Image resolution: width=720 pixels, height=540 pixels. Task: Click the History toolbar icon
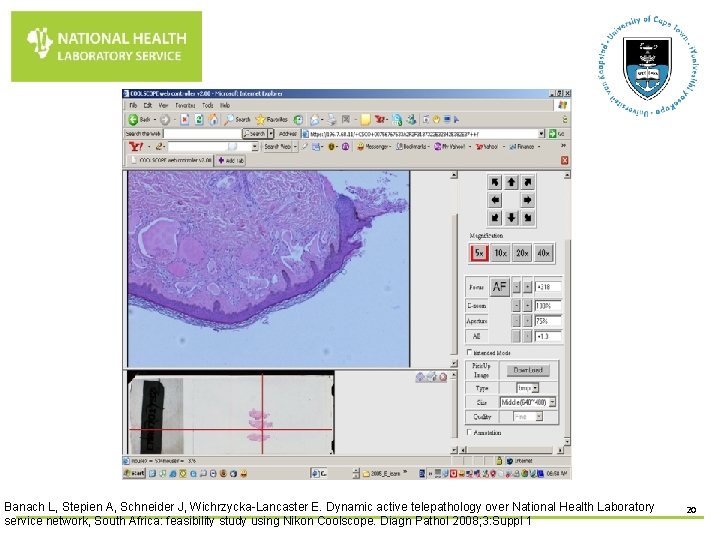pos(298,120)
